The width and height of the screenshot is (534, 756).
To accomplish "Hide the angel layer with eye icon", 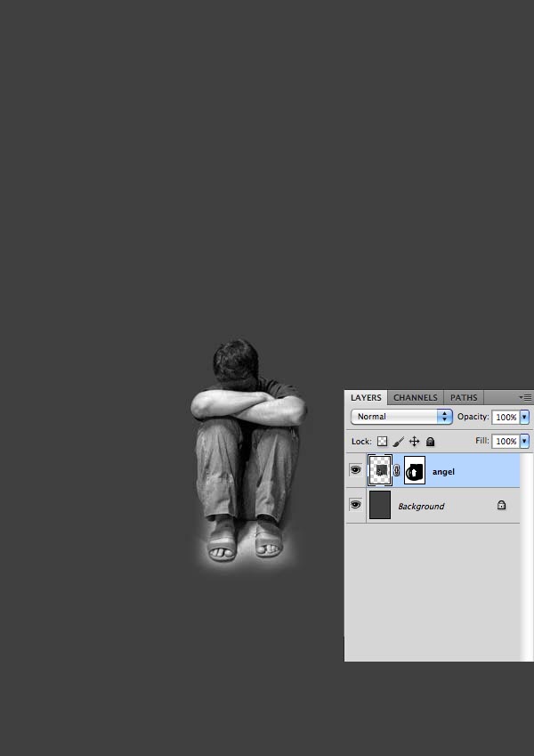I will pyautogui.click(x=355, y=470).
